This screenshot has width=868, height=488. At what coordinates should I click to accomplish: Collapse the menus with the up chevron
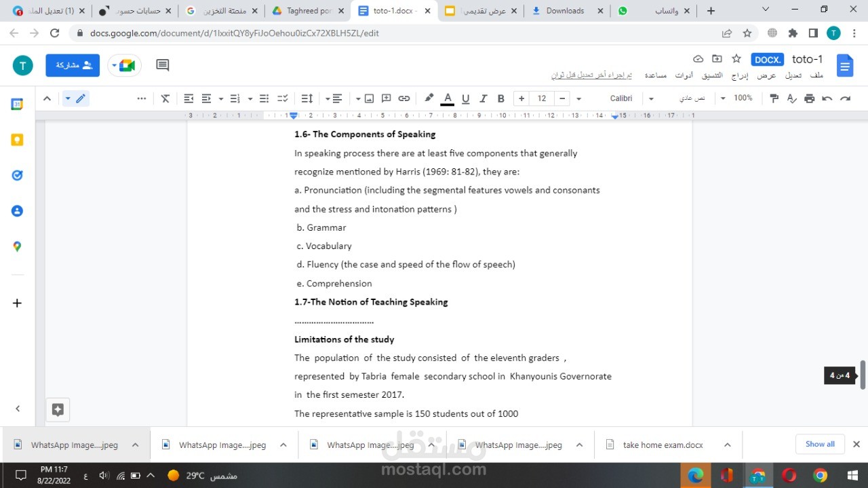coord(47,98)
